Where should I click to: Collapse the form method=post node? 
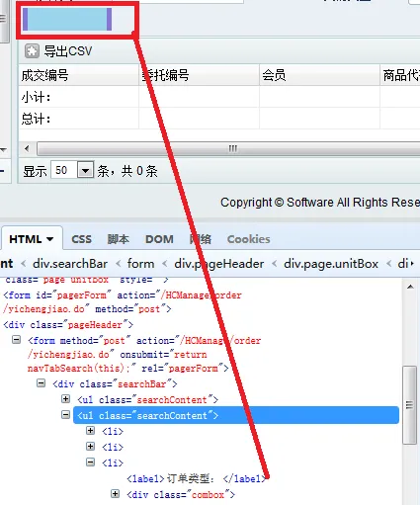16,340
